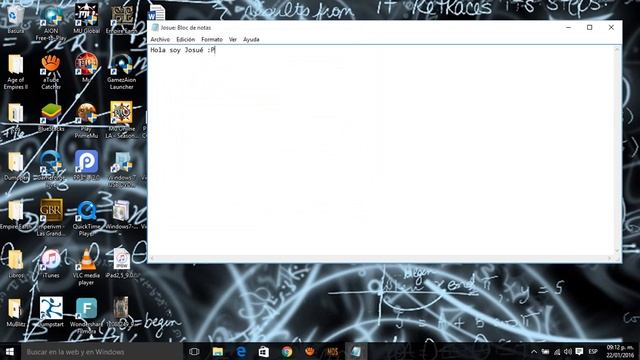Viewport: 640px width, 360px height.
Task: Click the vertical scrollbar up arrow
Action: pos(617,49)
